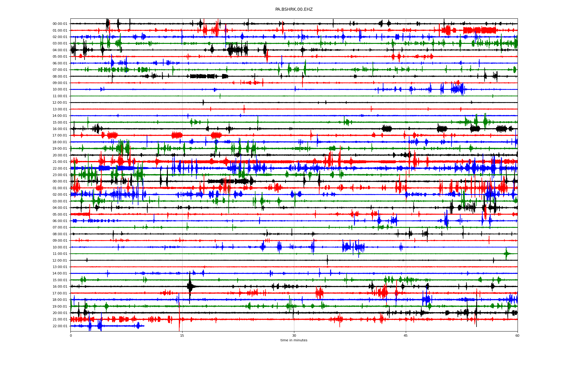This screenshot has width=588, height=368.
Task: Click the 'time in minutes' axis label
Action: point(294,340)
